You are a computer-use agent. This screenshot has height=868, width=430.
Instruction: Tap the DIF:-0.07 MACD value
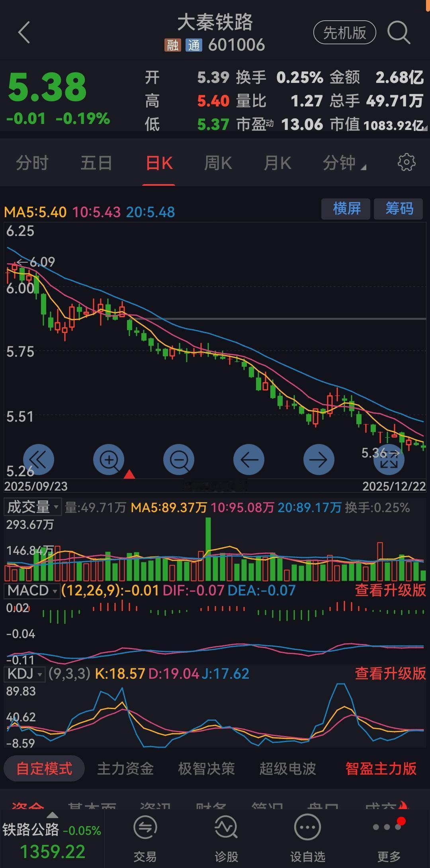pyautogui.click(x=193, y=590)
